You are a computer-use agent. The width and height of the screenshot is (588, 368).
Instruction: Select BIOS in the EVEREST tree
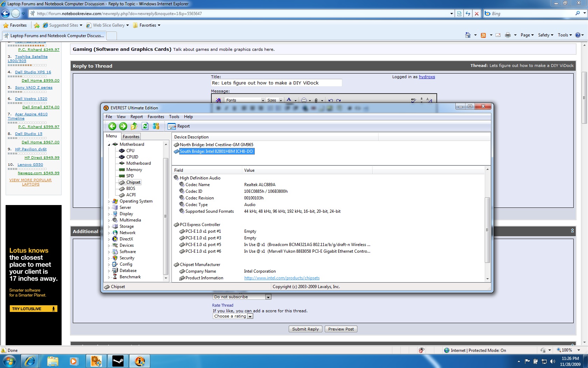pos(131,189)
